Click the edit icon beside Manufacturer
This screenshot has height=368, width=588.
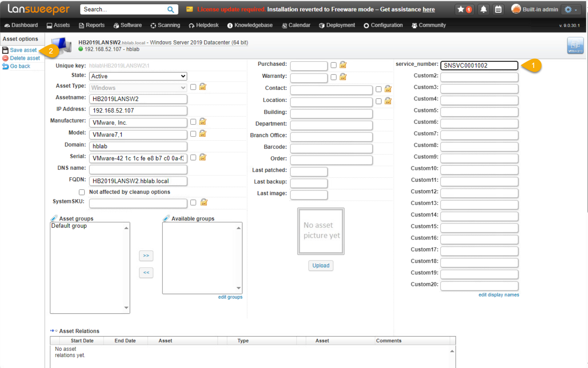[203, 121]
